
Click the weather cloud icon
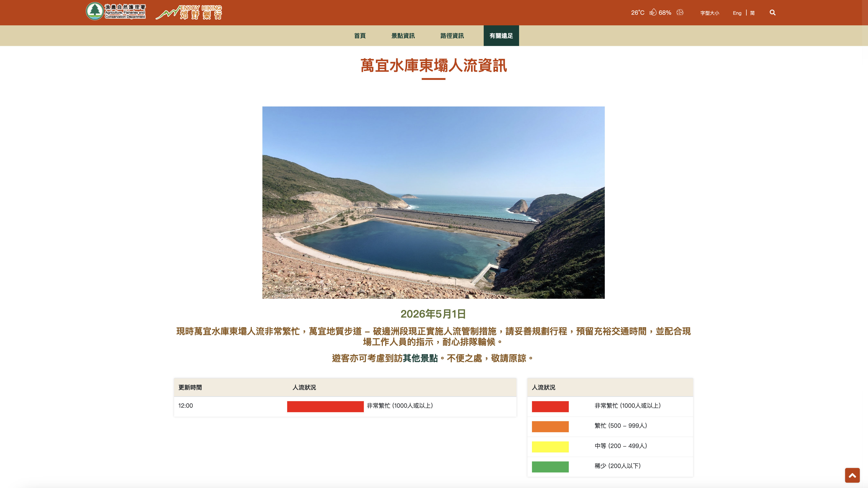click(x=680, y=12)
